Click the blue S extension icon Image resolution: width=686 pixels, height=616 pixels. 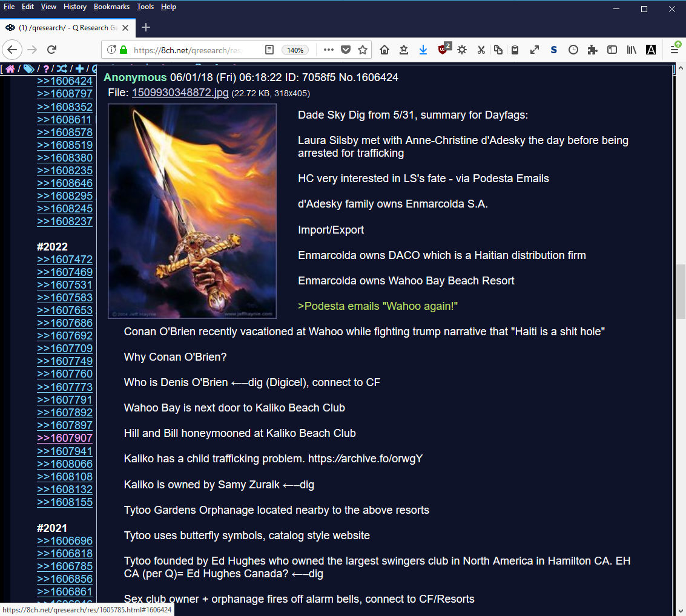click(553, 50)
